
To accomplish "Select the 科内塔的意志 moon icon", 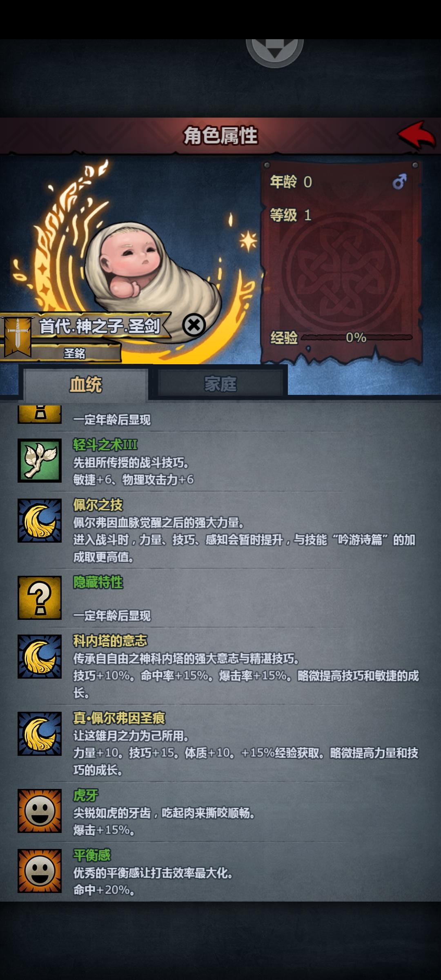I will click(40, 657).
